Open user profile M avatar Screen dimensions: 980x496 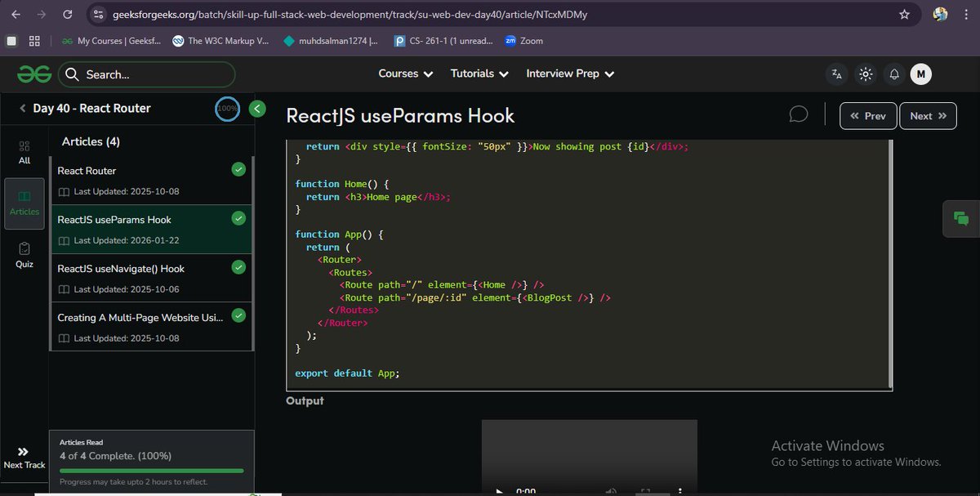point(921,74)
